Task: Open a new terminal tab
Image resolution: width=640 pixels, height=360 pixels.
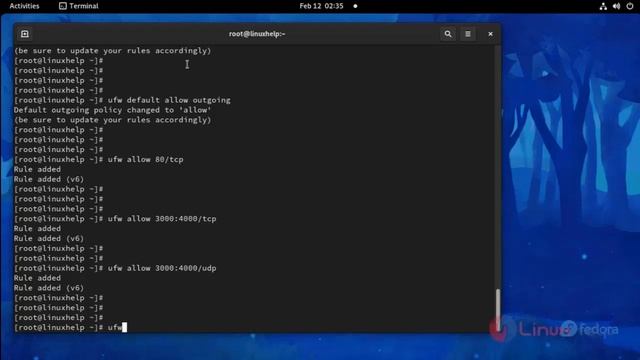Action: click(x=25, y=34)
